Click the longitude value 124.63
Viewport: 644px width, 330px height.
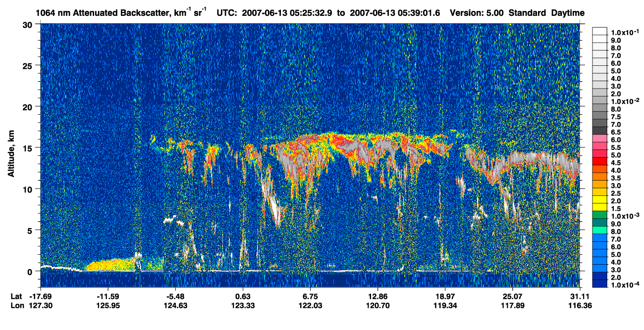coord(175,306)
